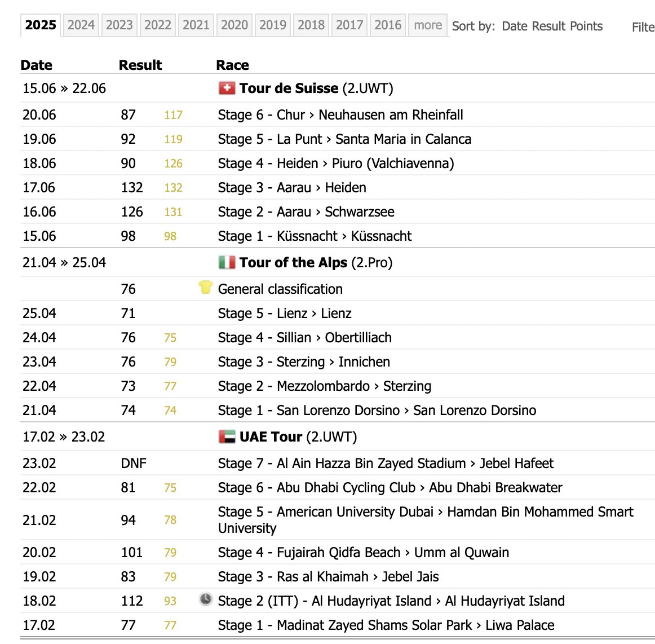Viewport: 655px width, 644px height.
Task: Click the date range 17.02 » 23.02
Action: (64, 437)
